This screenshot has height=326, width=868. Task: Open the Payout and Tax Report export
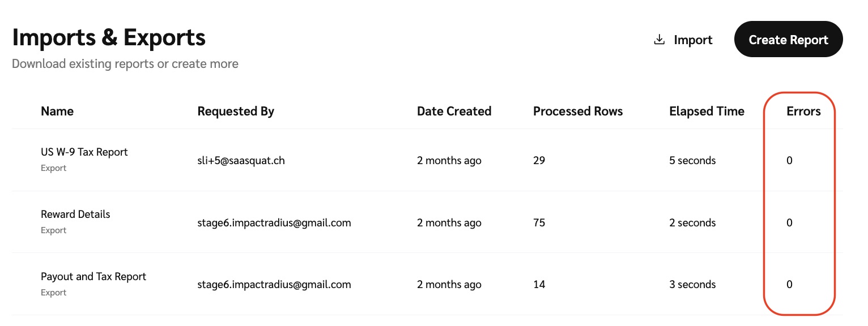coord(93,277)
